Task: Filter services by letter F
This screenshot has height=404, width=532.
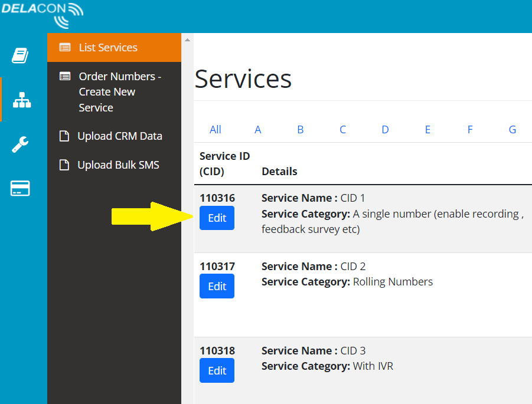Action: coord(470,130)
